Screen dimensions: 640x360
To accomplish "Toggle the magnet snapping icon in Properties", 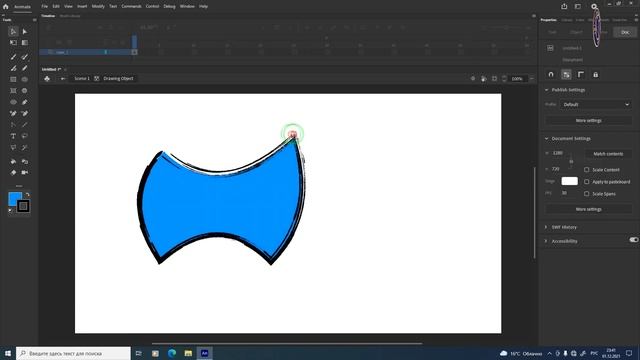I will 551,75.
